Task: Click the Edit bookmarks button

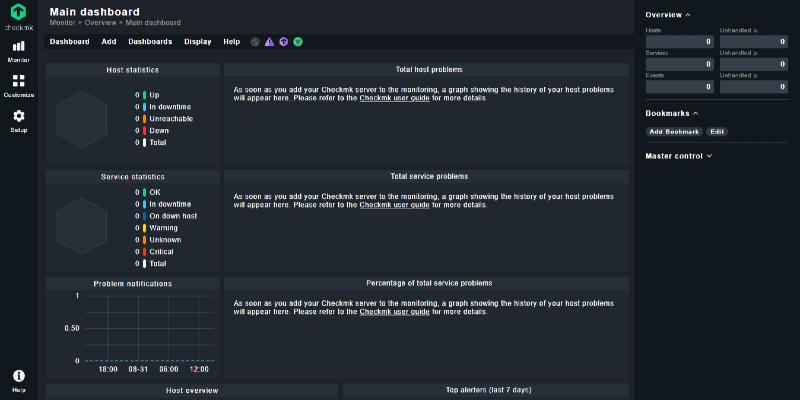Action: point(717,132)
